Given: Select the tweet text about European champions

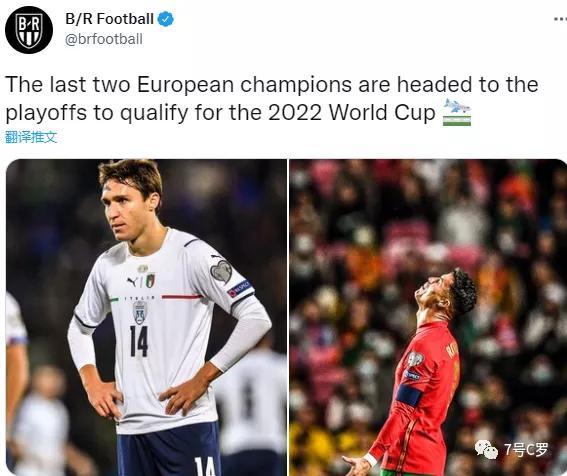Looking at the screenshot, I should (272, 98).
